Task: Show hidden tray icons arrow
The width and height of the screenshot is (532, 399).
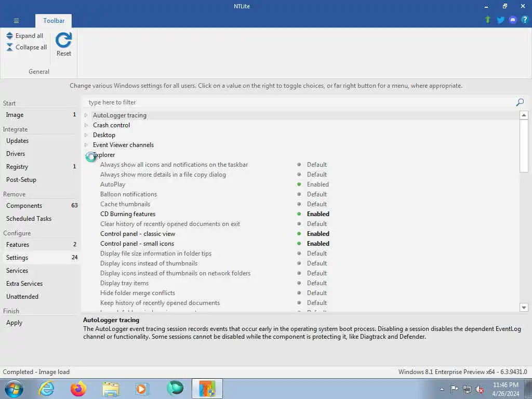Action: click(x=442, y=389)
